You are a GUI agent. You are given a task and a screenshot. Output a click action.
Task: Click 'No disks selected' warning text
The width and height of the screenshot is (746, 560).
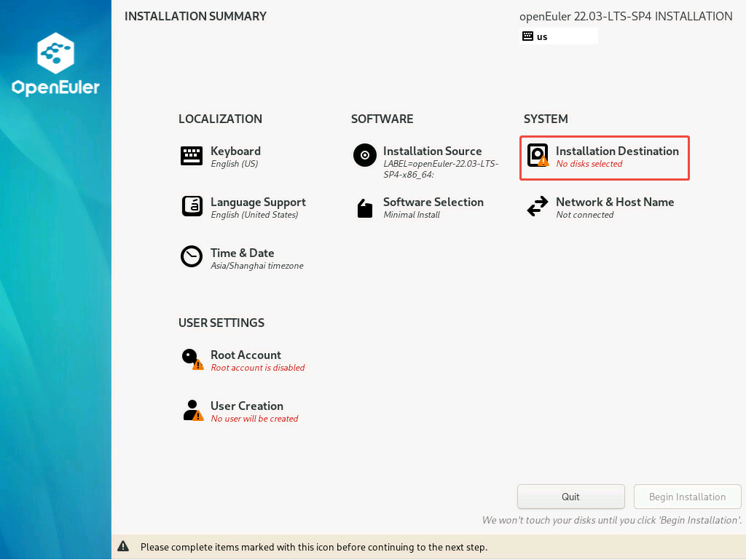pos(589,164)
